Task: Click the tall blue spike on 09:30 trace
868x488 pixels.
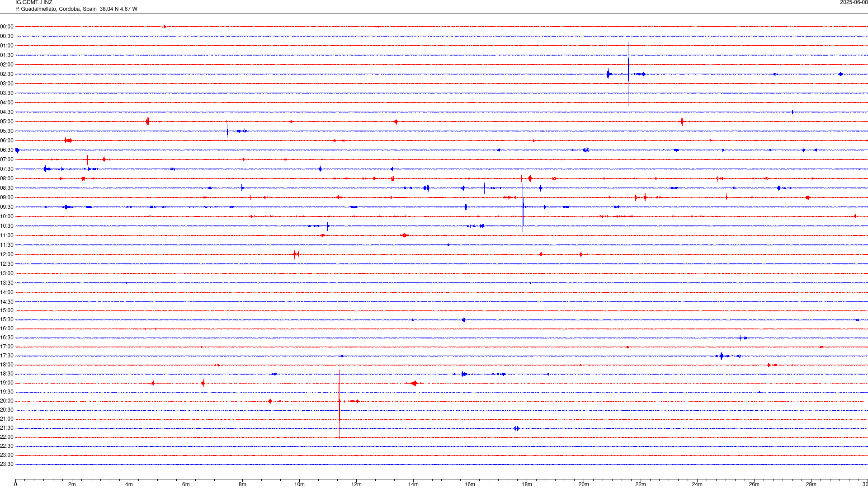Action: [x=523, y=208]
